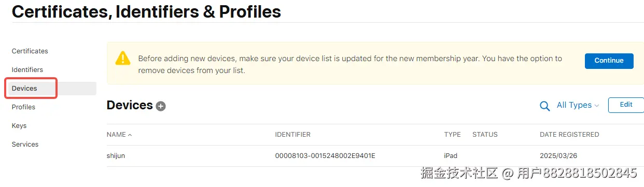Viewport: 644px width, 187px height.
Task: Click the STATUS column header
Action: (x=485, y=135)
